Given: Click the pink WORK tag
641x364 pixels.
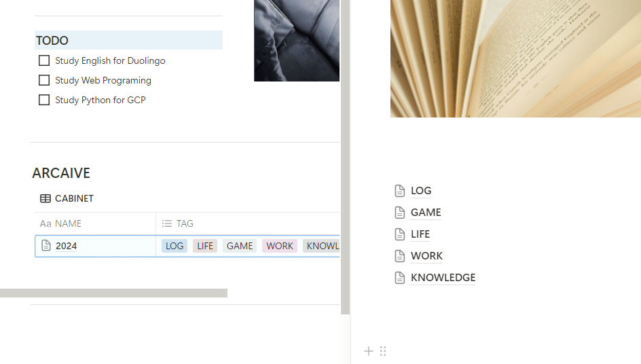Looking at the screenshot, I should pos(280,246).
